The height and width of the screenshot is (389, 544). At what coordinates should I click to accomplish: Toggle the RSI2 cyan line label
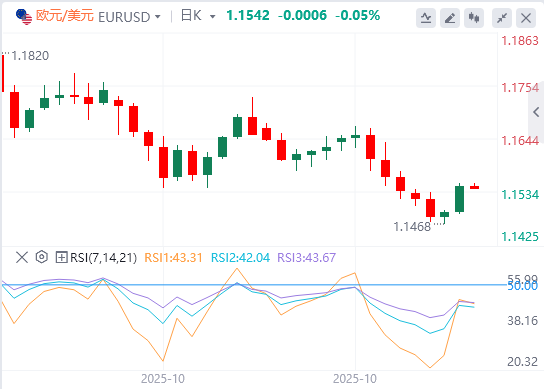240,258
